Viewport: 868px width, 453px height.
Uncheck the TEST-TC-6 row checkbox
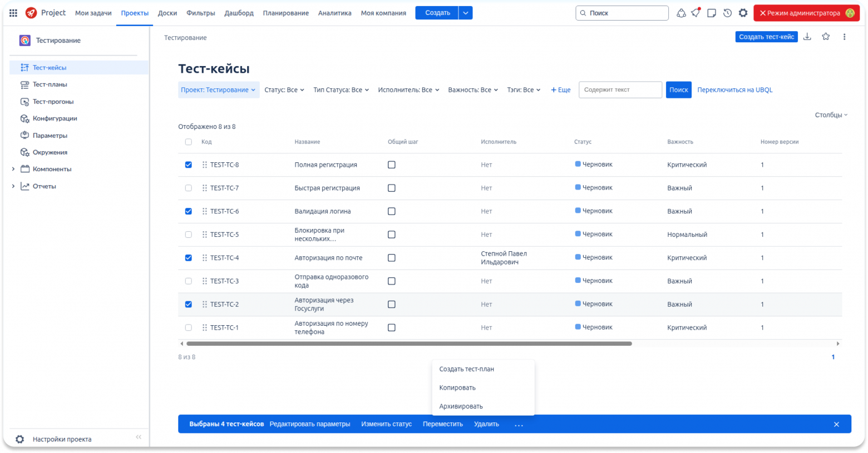[x=189, y=212]
